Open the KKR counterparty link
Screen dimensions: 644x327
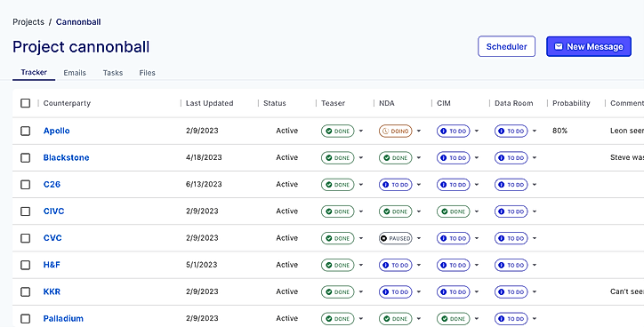point(52,291)
